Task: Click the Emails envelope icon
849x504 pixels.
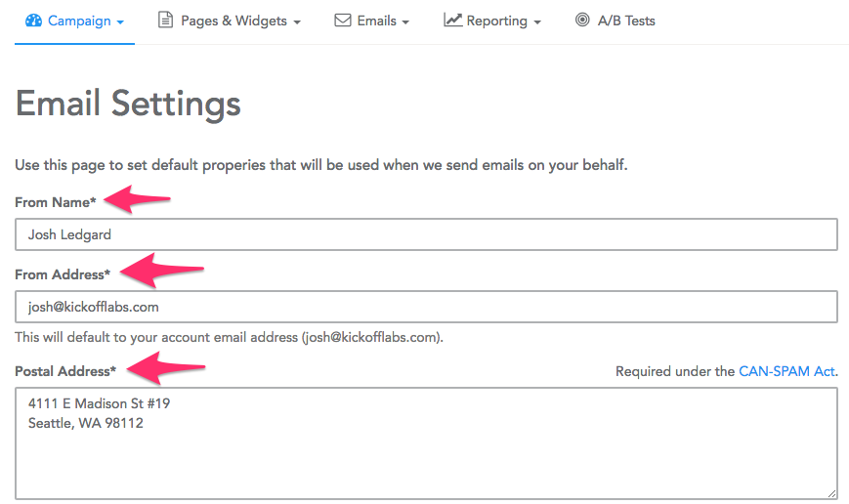Action: click(343, 21)
